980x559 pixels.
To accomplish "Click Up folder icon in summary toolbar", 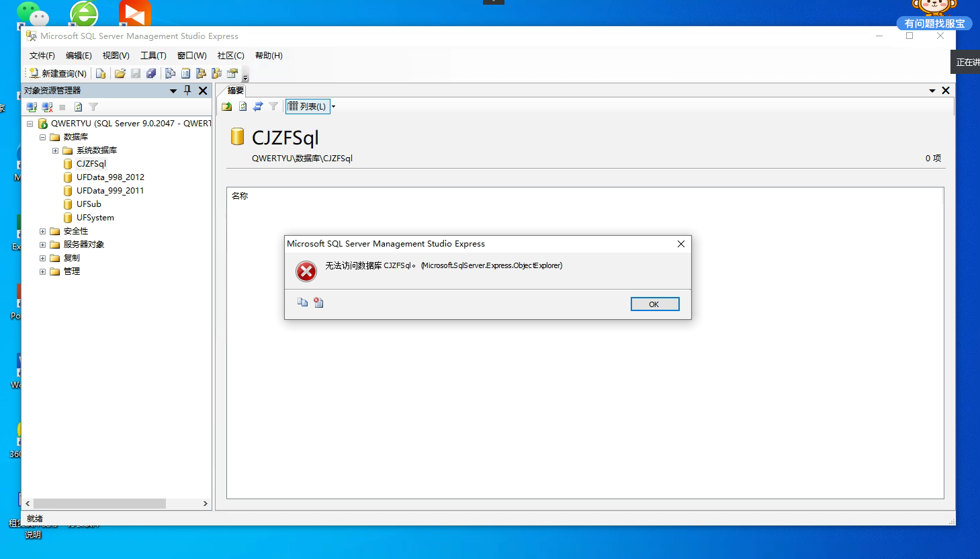I will coord(227,106).
